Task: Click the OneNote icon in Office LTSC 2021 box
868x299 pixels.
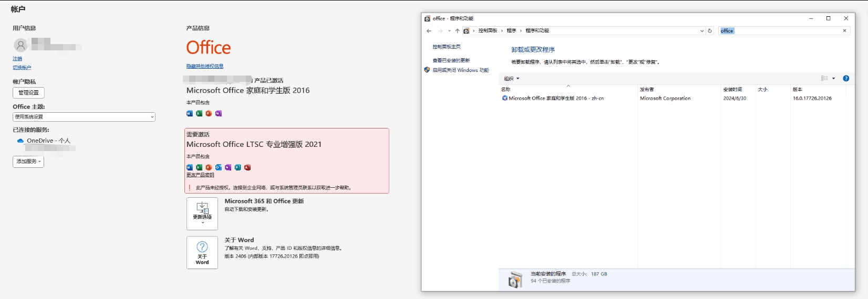Action: click(228, 167)
